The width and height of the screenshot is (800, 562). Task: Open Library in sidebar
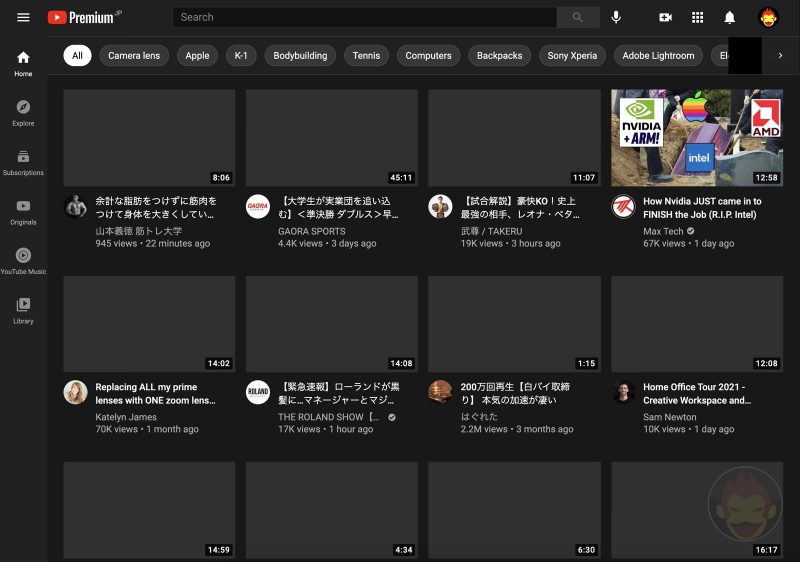(23, 311)
